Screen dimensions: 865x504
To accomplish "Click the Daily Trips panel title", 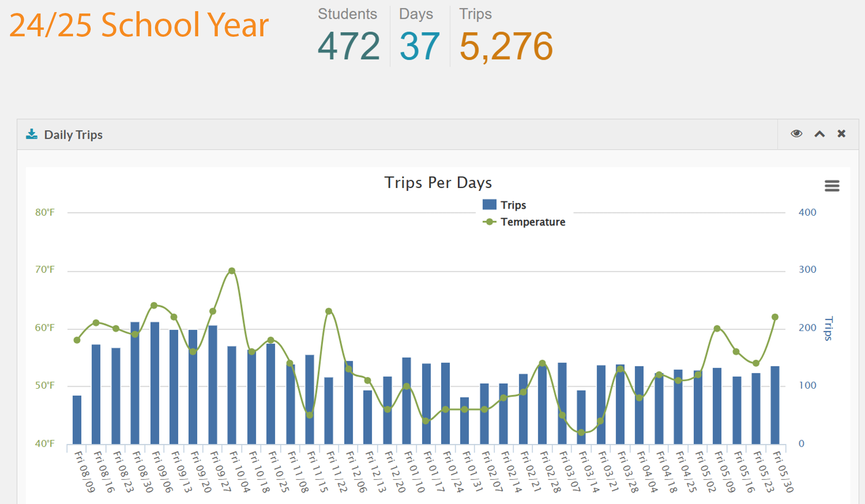I will [x=73, y=135].
